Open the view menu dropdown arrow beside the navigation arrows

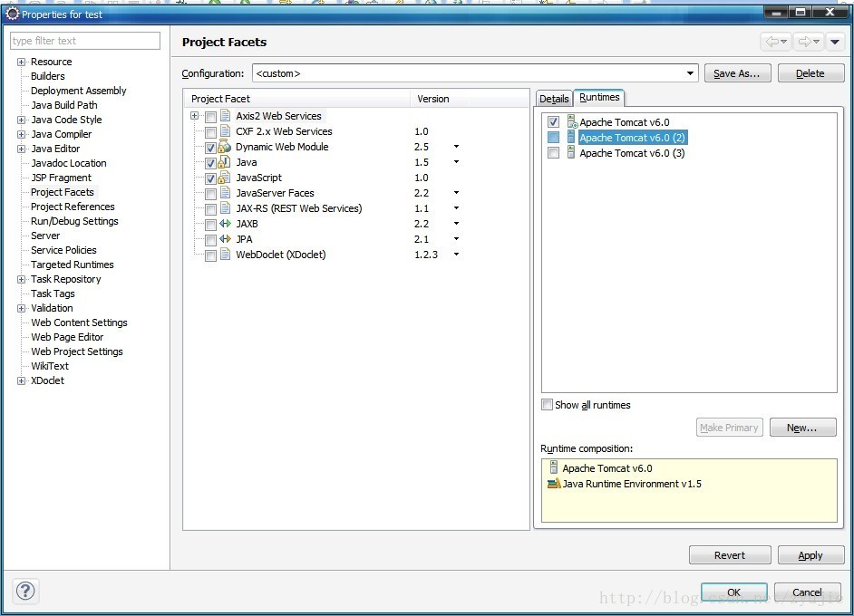[x=835, y=42]
